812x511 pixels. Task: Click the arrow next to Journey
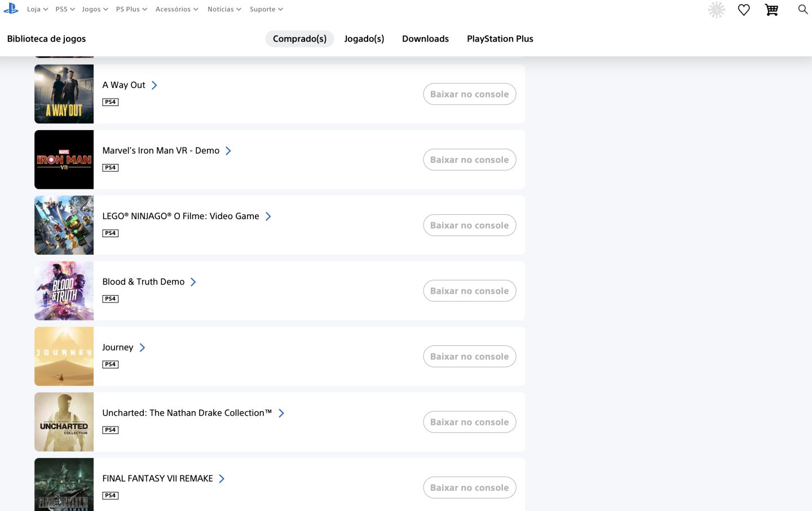click(142, 348)
